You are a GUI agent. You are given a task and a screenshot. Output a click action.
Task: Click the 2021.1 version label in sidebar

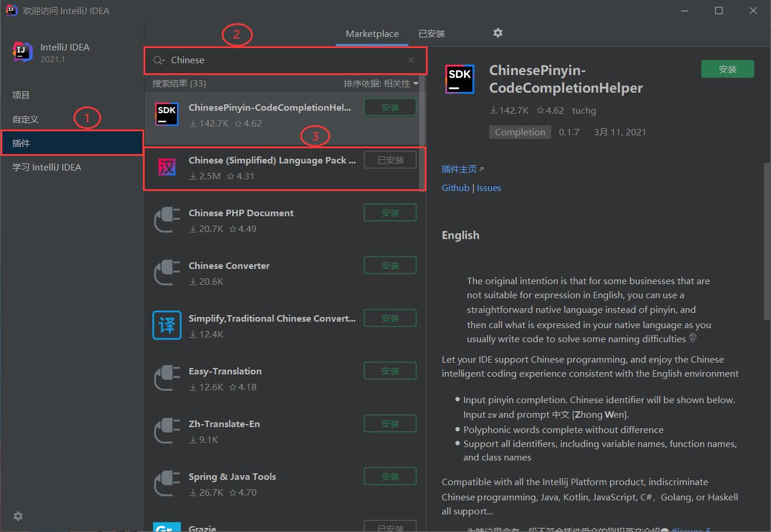click(53, 59)
